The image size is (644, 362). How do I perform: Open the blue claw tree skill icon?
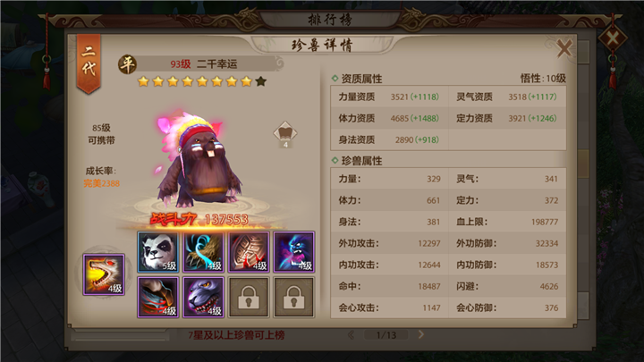coord(203,252)
